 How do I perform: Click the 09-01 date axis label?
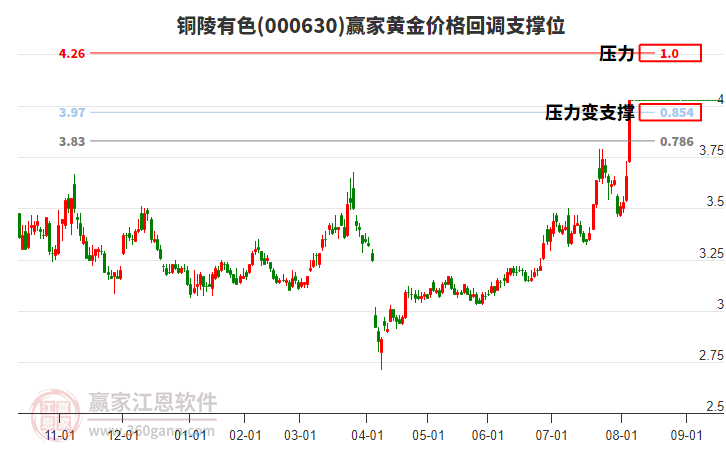687,435
